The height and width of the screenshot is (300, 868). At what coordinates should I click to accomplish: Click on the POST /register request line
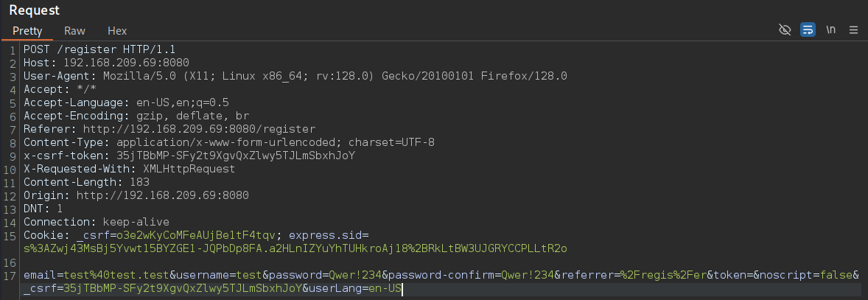click(99, 49)
